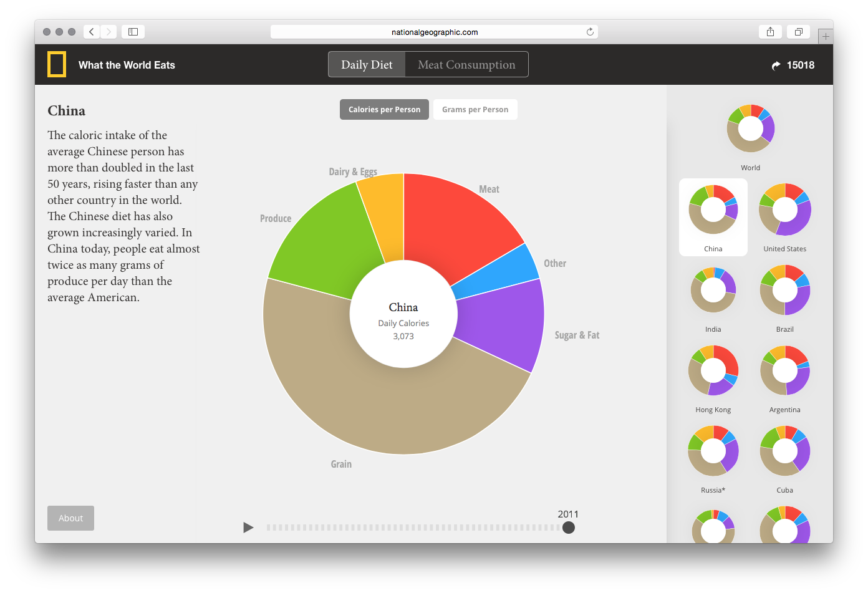Click the share arrow icon beside 15018

775,64
